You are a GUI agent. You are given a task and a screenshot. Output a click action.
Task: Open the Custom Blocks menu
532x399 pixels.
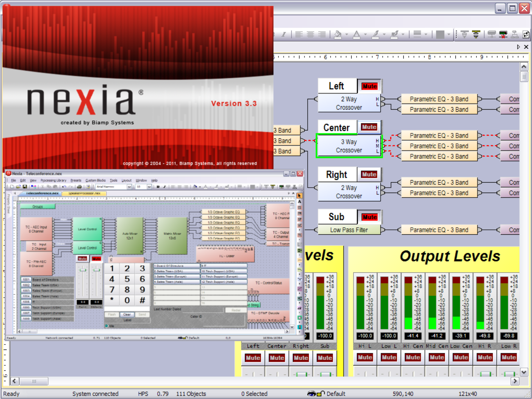pos(96,180)
